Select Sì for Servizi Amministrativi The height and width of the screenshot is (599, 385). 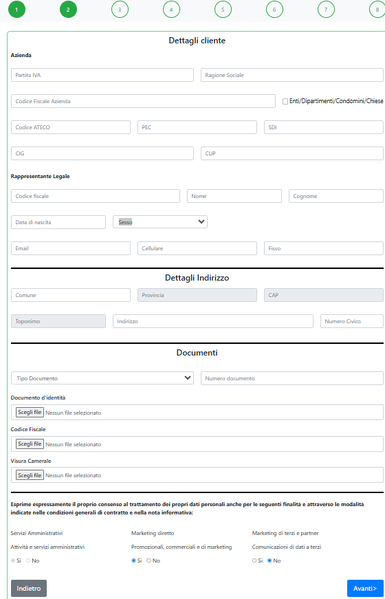click(13, 561)
